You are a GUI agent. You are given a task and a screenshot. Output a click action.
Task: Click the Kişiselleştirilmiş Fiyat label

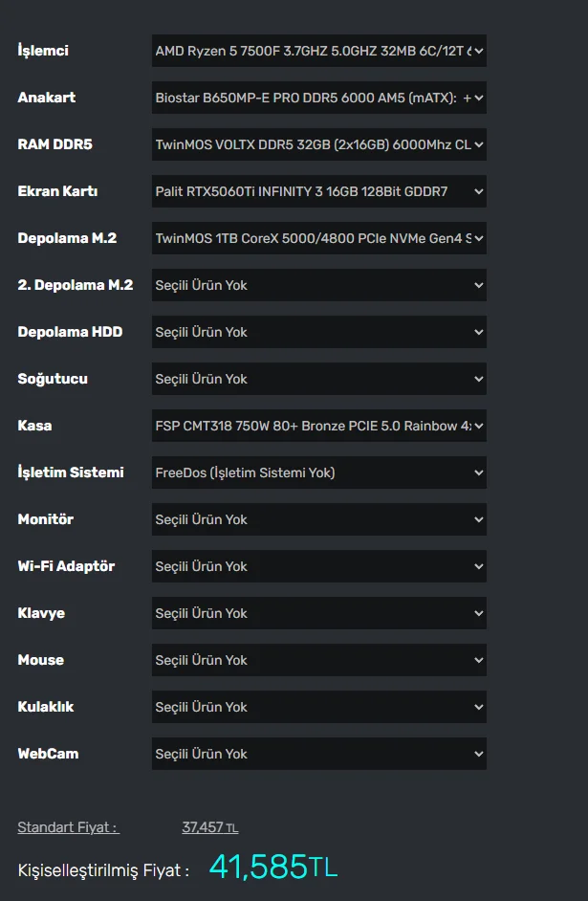103,870
